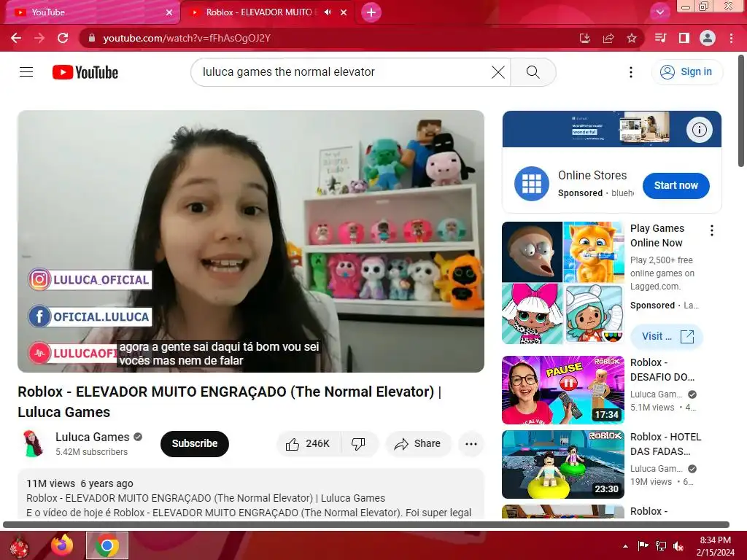Screen dimensions: 747x560
Task: Click the padlock site info icon
Action: (92, 38)
